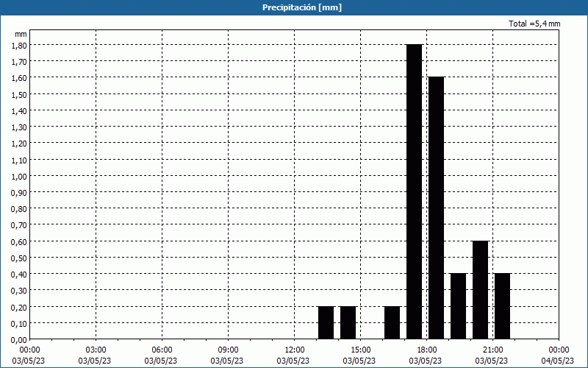Click the "06:00" time label
Screen dimensions: 588x368
tap(162, 350)
